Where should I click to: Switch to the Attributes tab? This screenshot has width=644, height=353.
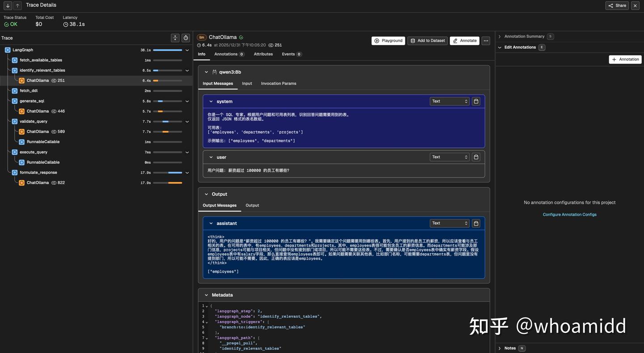263,54
